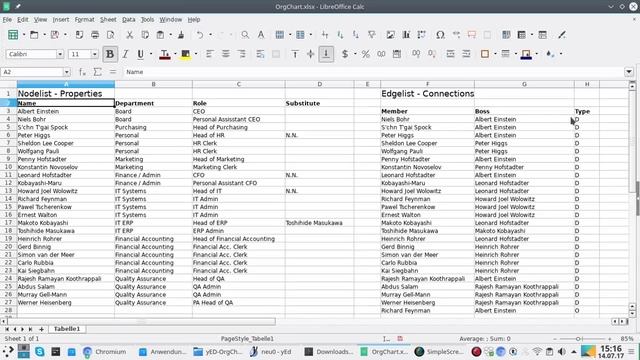
Task: Toggle Align Left
Action: pyautogui.click(x=210, y=54)
